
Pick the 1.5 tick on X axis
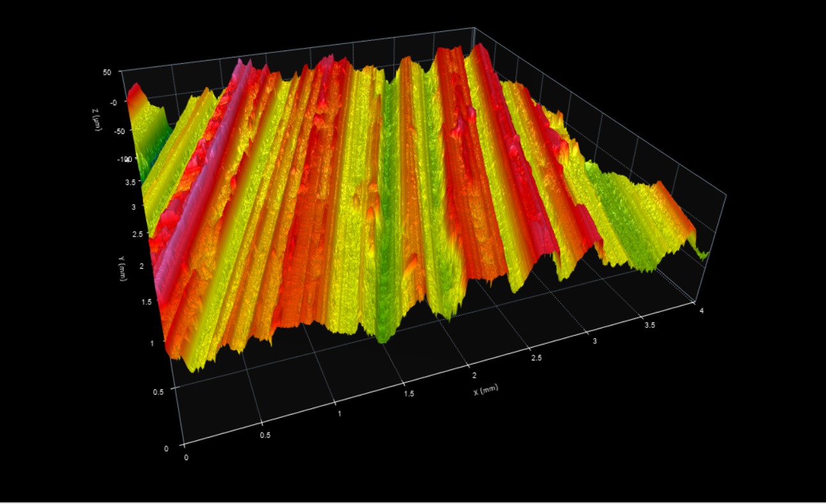pos(409,394)
